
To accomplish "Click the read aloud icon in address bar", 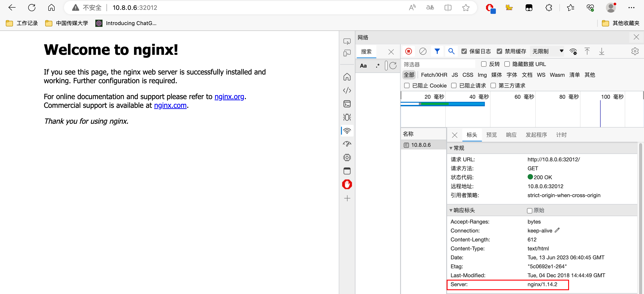I will click(x=412, y=8).
